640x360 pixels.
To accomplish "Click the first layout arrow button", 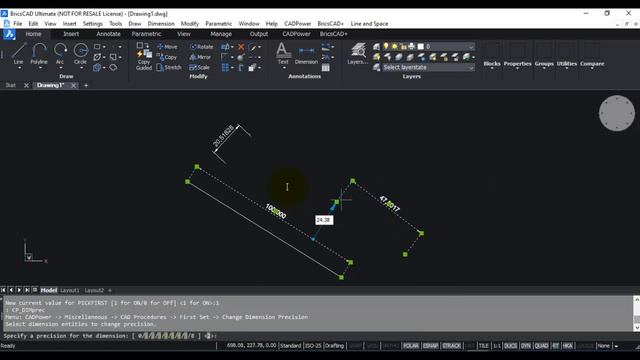I will pos(3,290).
